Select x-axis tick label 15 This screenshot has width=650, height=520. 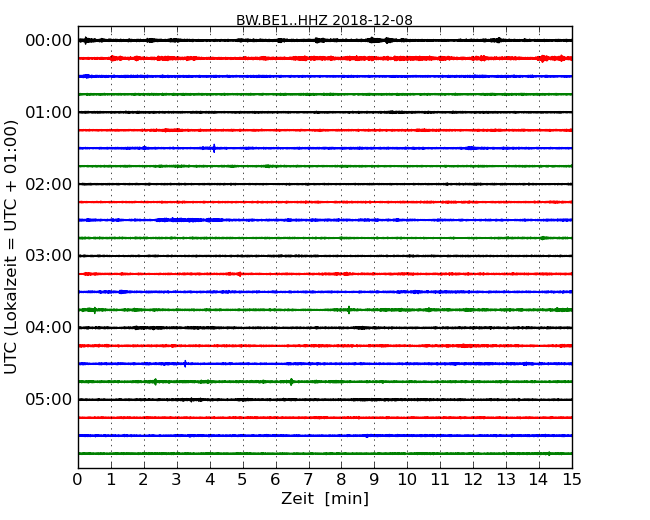(x=572, y=480)
